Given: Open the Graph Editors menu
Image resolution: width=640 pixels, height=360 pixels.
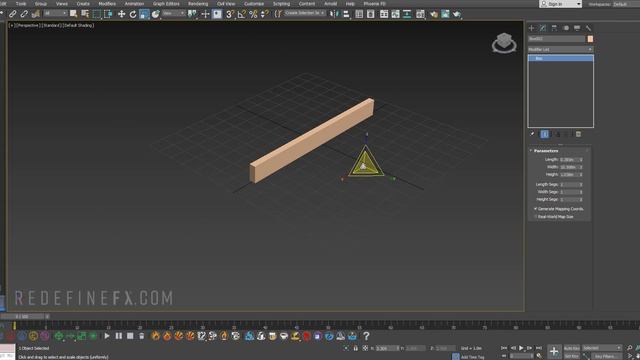Looking at the screenshot, I should (166, 4).
